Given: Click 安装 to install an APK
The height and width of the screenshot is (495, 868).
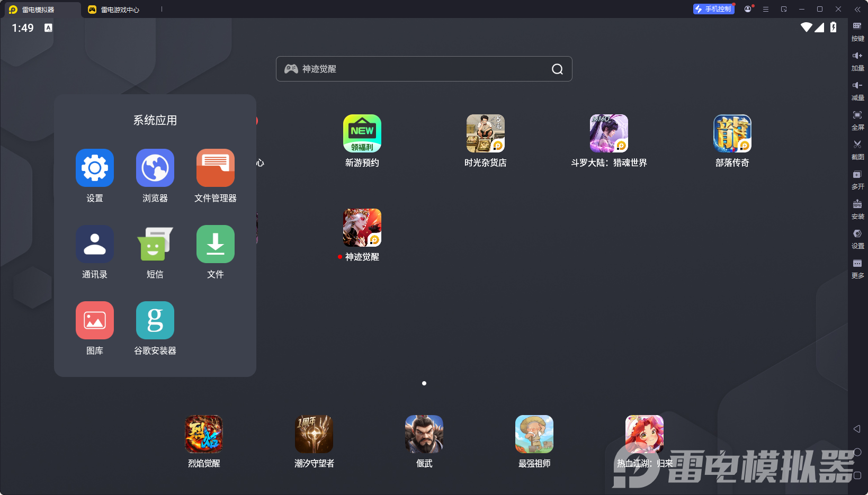Looking at the screenshot, I should point(857,210).
